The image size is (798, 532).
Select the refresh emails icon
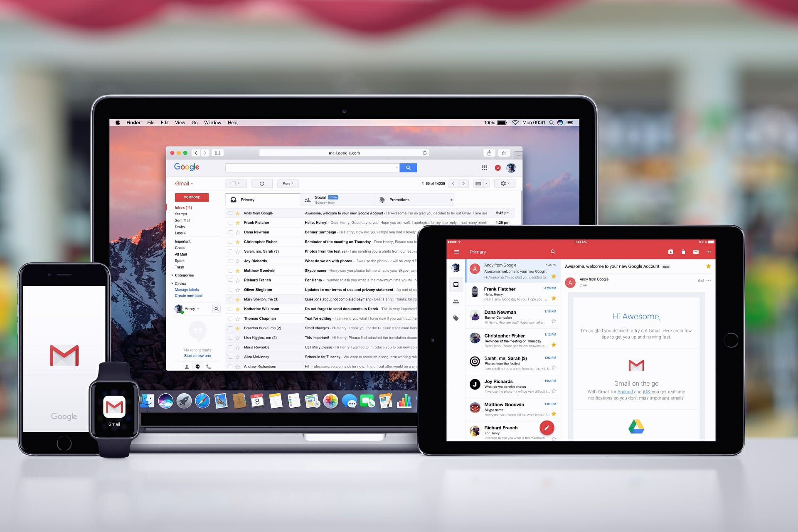pos(261,183)
